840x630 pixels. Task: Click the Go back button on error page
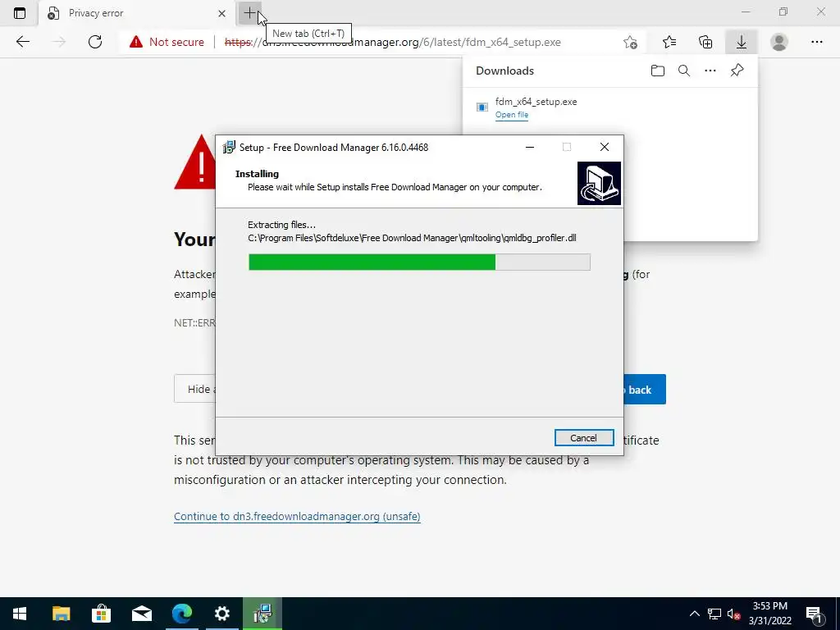coord(645,390)
